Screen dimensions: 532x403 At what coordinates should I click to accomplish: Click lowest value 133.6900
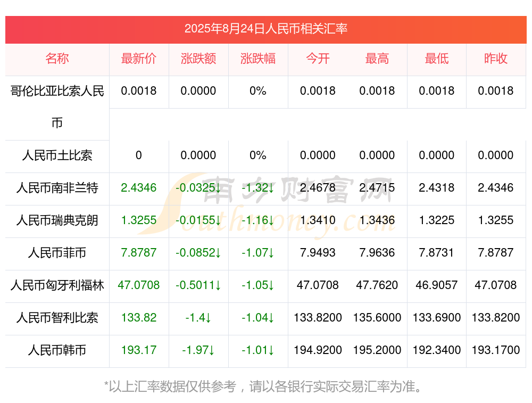437,318
